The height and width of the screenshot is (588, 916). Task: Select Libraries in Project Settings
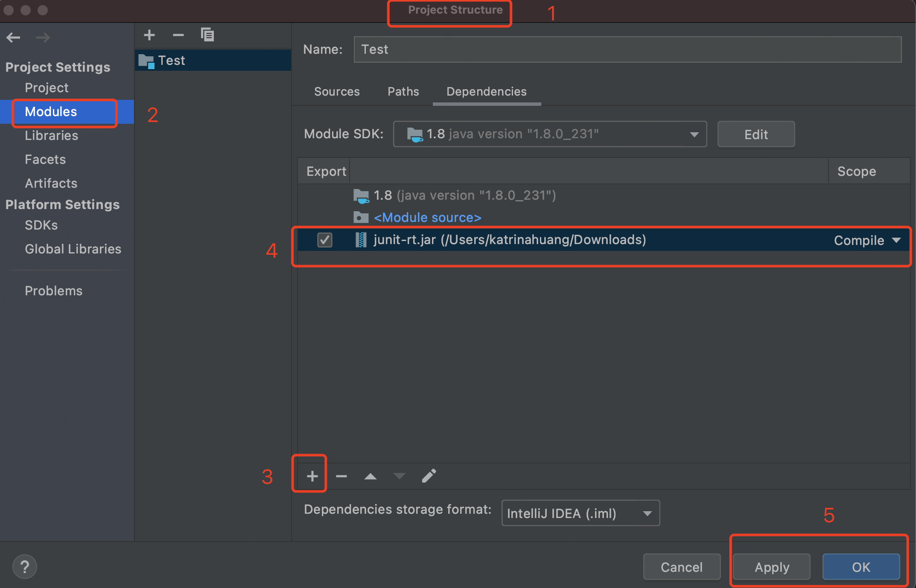[51, 135]
